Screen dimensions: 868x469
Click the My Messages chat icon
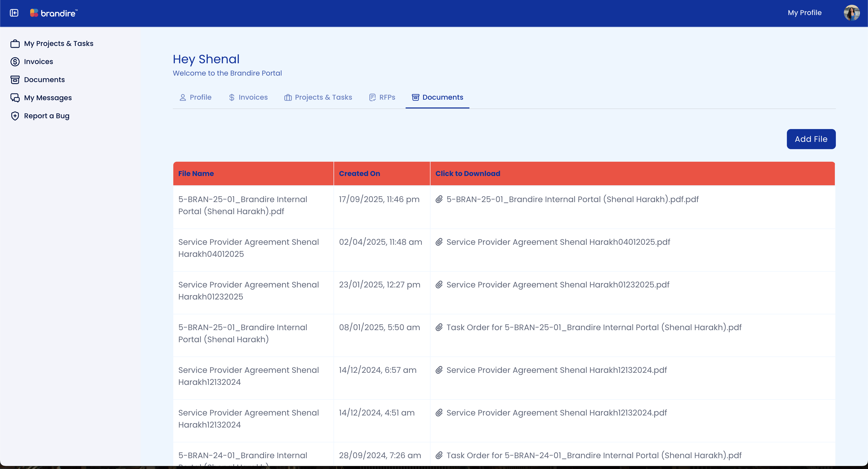pos(15,98)
